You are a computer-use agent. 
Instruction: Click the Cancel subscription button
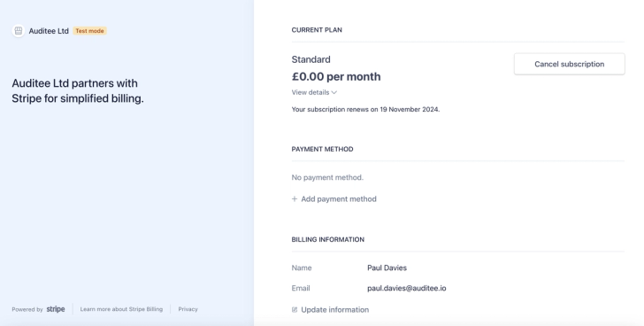570,64
